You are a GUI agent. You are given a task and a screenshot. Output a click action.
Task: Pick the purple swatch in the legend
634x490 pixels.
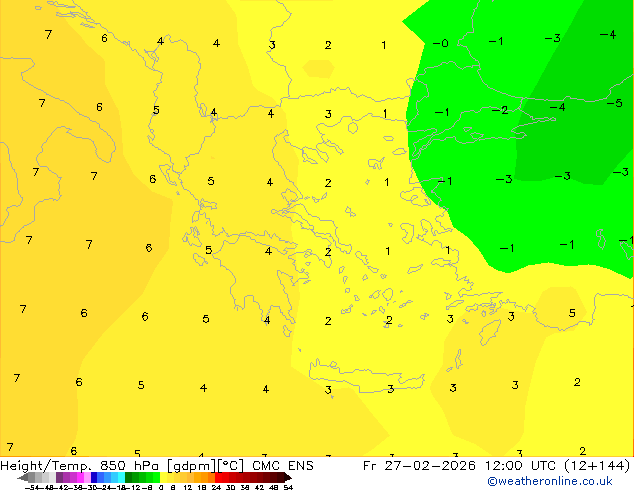[66, 477]
